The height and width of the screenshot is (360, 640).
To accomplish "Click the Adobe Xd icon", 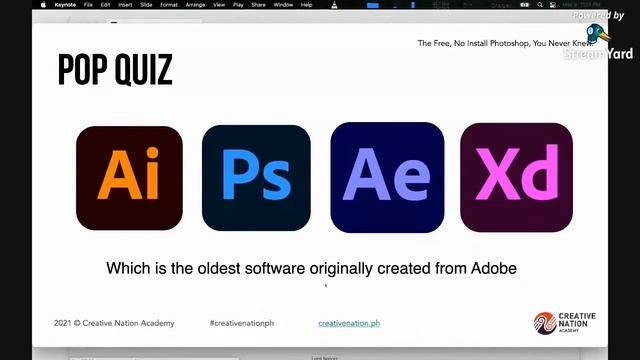I will (516, 178).
